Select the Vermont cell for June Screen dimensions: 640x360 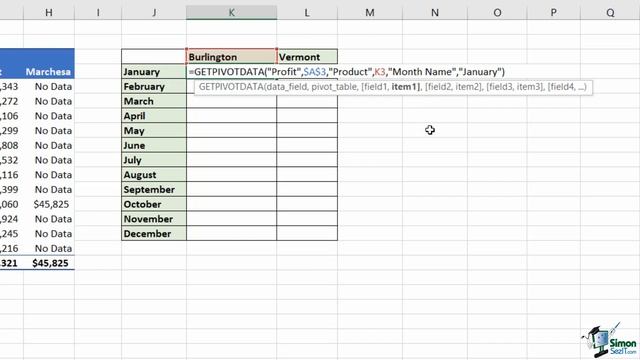[307, 145]
